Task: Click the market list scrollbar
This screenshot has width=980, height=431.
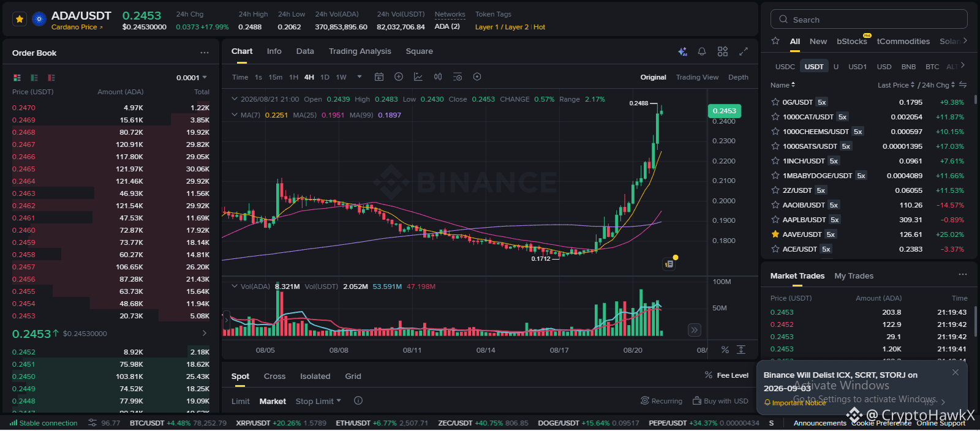Action: 975,100
